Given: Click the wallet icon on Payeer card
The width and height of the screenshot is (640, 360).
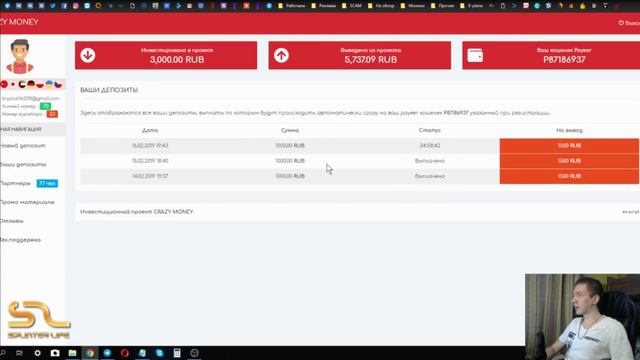Looking at the screenshot, I should point(475,55).
